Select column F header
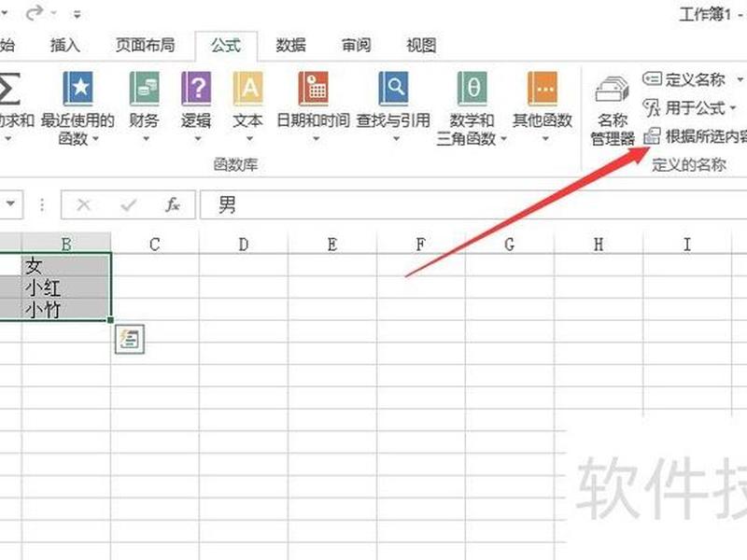 point(421,244)
